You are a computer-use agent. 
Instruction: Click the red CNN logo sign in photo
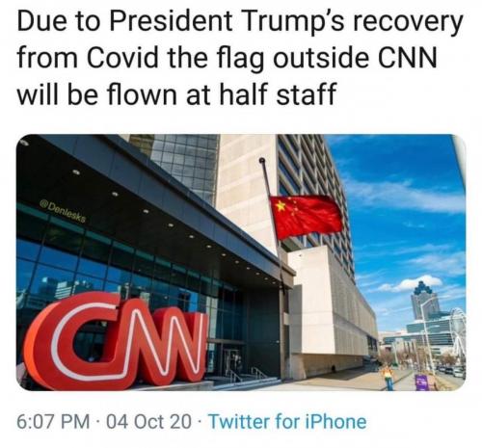tap(118, 340)
